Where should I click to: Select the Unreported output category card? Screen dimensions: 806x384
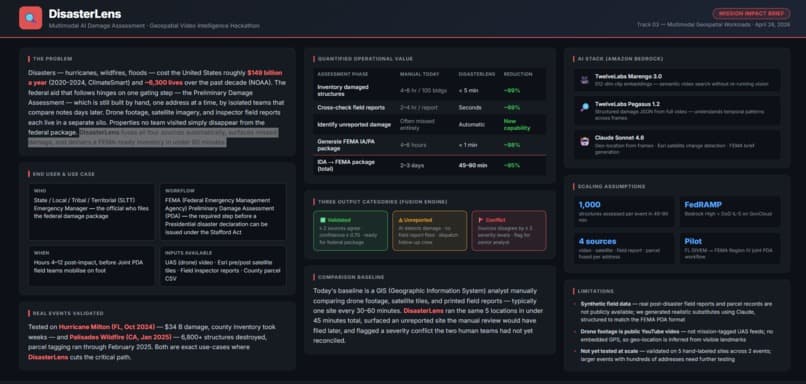430,231
